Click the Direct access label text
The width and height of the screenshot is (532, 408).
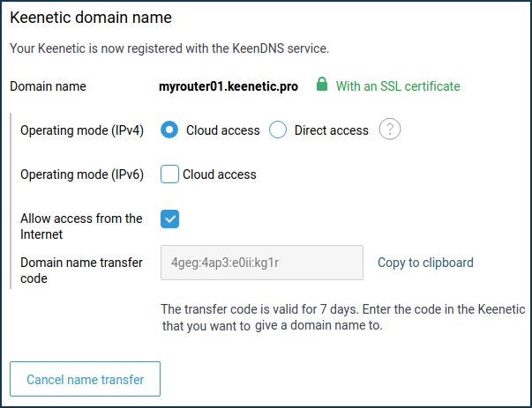(331, 130)
